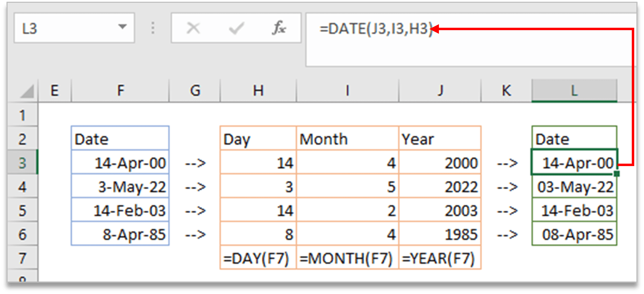Screen dimensions: 644x294
Task: Click the Select All corner triangle
Action: (27, 91)
